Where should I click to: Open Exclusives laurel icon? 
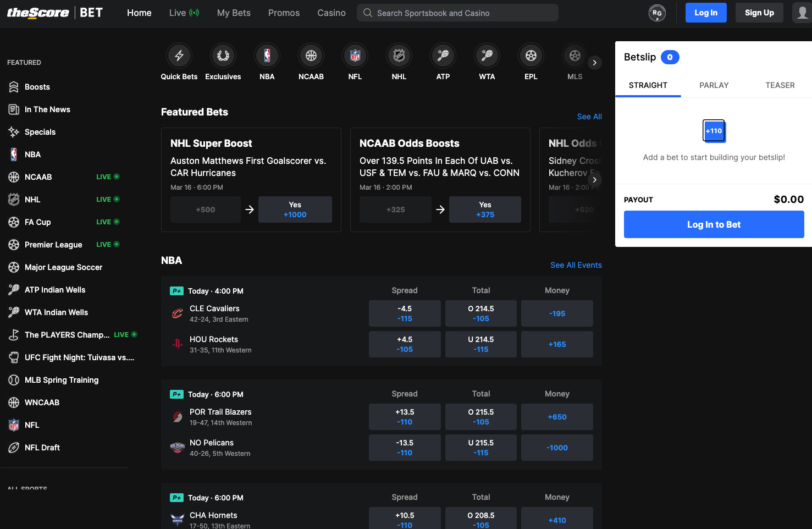[223, 56]
